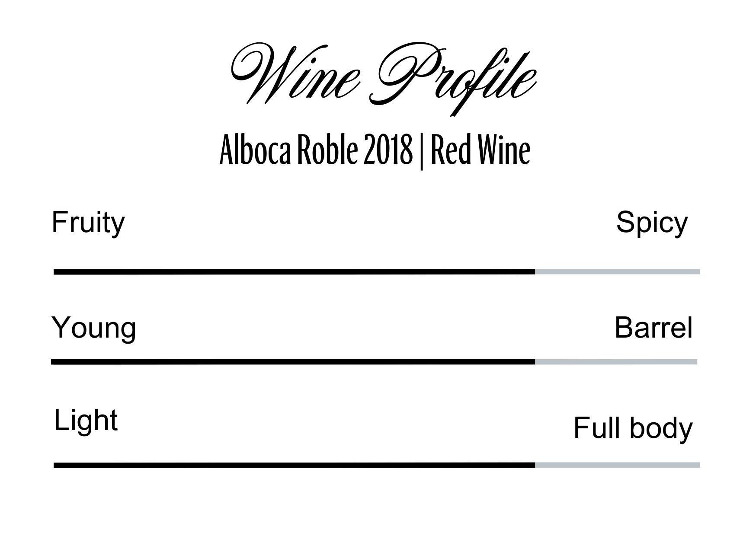The image size is (756, 536).
Task: Click gray unfilled part of Fruity–Spicy slider
Action: coord(617,272)
